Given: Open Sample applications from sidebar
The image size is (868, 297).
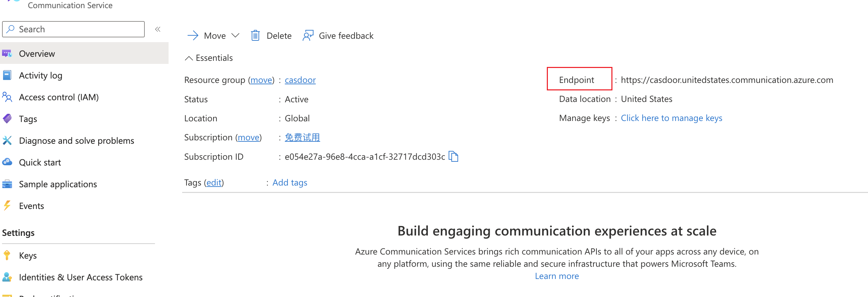Looking at the screenshot, I should 58,184.
